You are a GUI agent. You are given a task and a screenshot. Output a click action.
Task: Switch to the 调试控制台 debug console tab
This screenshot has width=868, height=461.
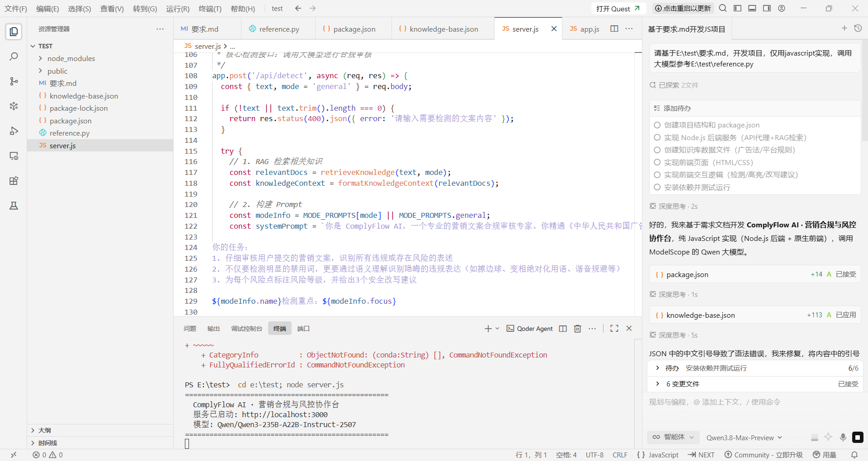click(246, 329)
